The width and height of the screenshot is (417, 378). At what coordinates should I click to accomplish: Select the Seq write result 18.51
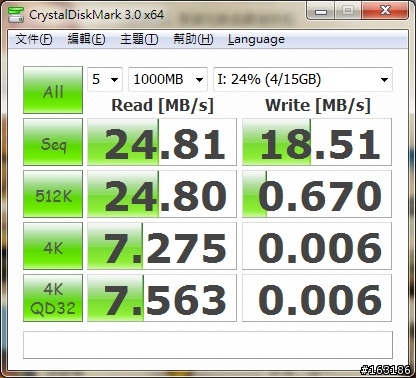(x=317, y=142)
